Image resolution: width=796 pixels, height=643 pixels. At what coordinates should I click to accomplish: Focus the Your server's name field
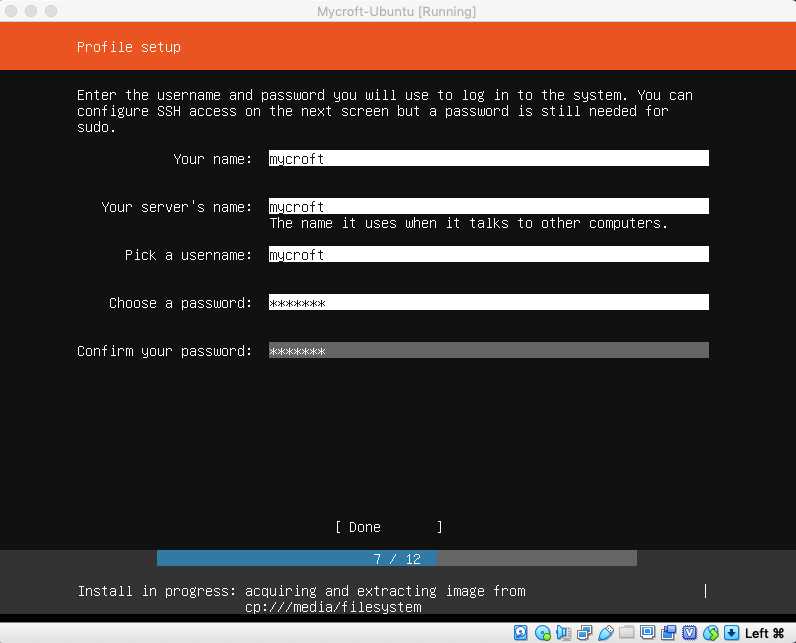point(488,206)
